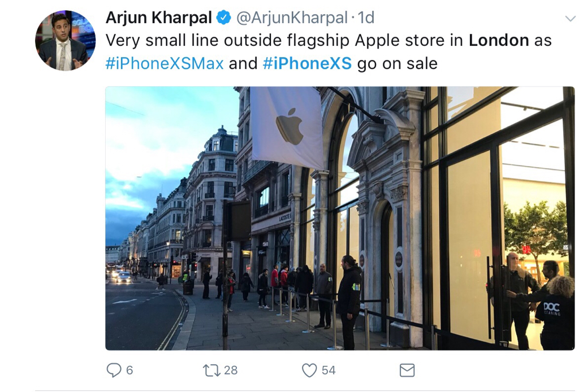Click the reply count 6
The image size is (579, 392).
point(129,370)
